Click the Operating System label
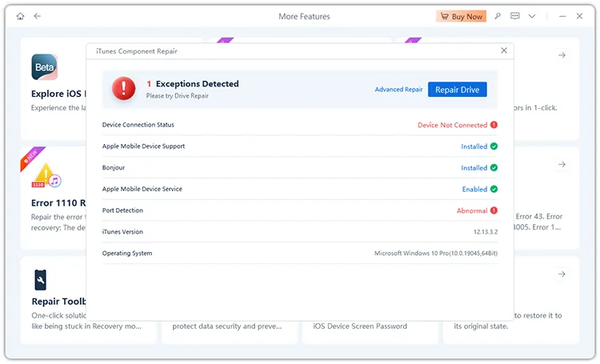The height and width of the screenshot is (364, 600). [x=127, y=254]
